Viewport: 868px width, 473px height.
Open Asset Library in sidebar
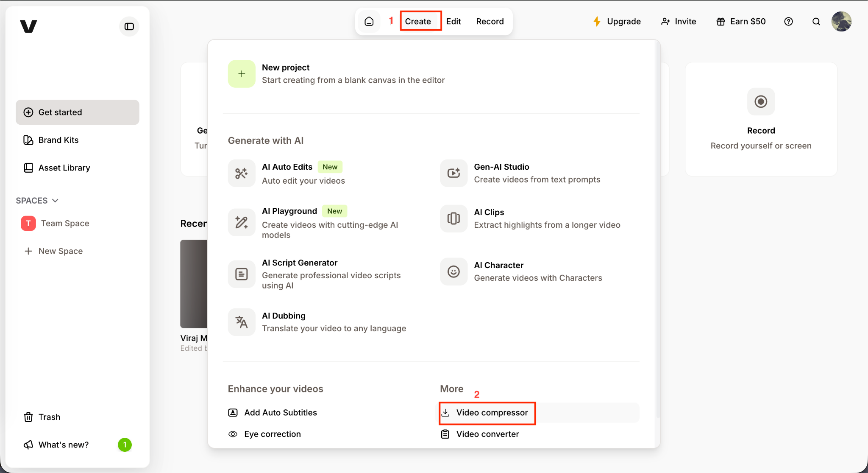pyautogui.click(x=78, y=168)
